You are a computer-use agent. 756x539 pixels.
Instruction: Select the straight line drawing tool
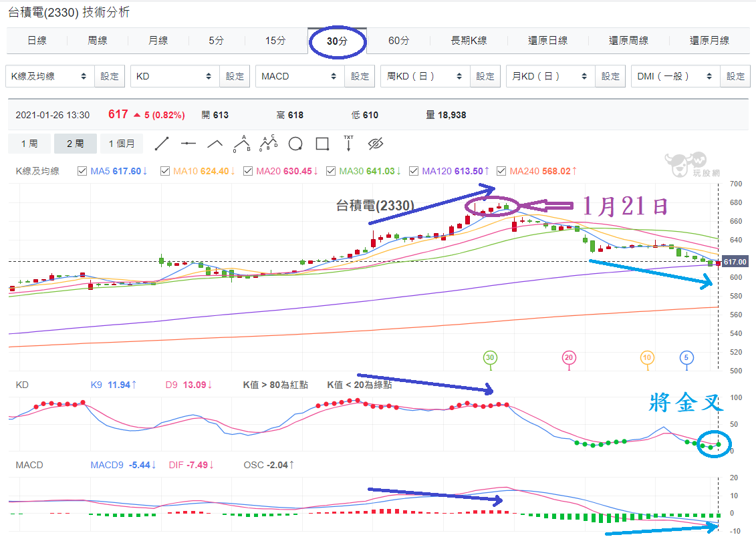tap(162, 144)
